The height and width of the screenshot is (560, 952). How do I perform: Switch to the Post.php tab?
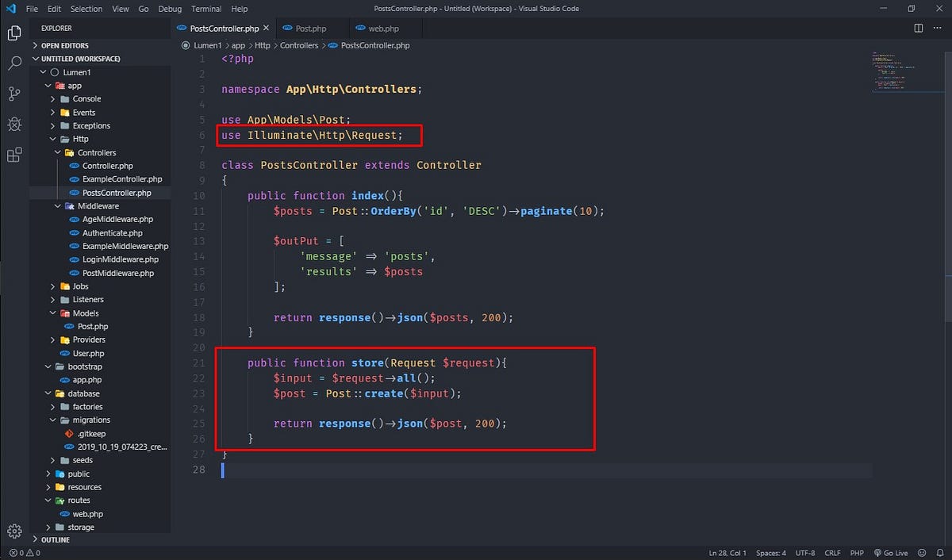(309, 27)
